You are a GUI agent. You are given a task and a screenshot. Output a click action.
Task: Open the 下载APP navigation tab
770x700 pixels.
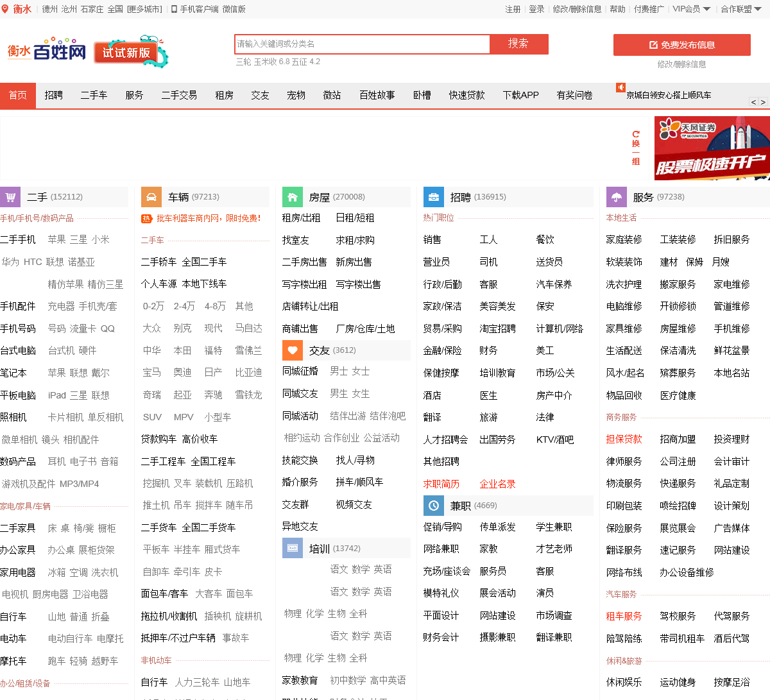[x=521, y=95]
